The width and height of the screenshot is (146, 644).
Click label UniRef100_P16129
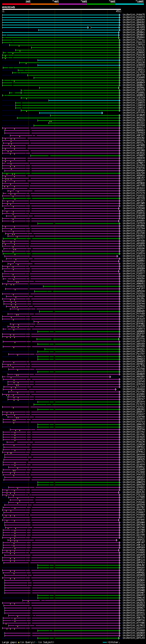(134, 100)
